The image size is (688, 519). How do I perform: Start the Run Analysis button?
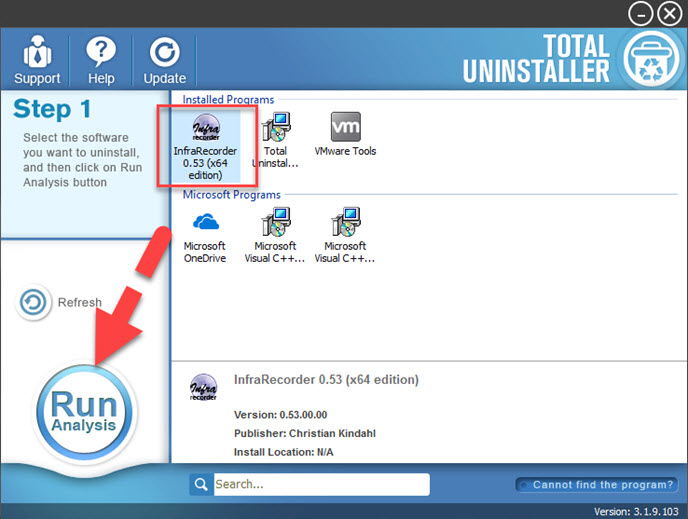84,412
